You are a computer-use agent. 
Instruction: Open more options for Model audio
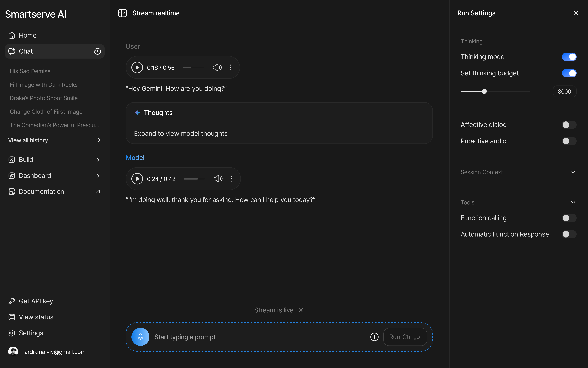(231, 179)
